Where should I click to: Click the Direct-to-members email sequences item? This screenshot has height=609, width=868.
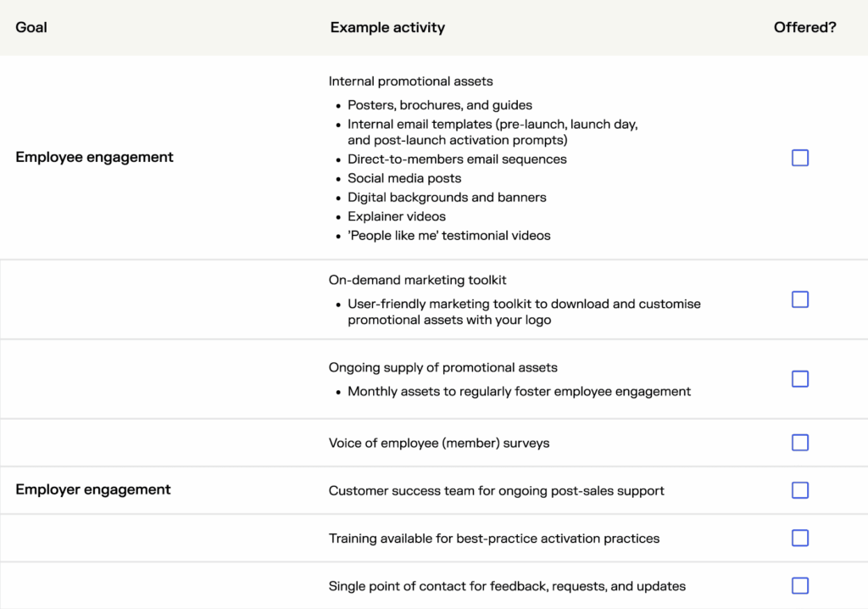457,159
